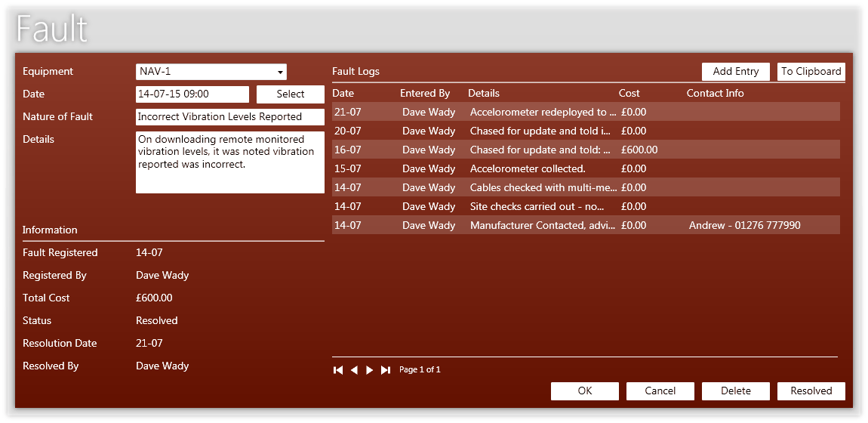The height and width of the screenshot is (423, 868).
Task: Select the Manufacturer Contacted log row
Action: point(542,225)
